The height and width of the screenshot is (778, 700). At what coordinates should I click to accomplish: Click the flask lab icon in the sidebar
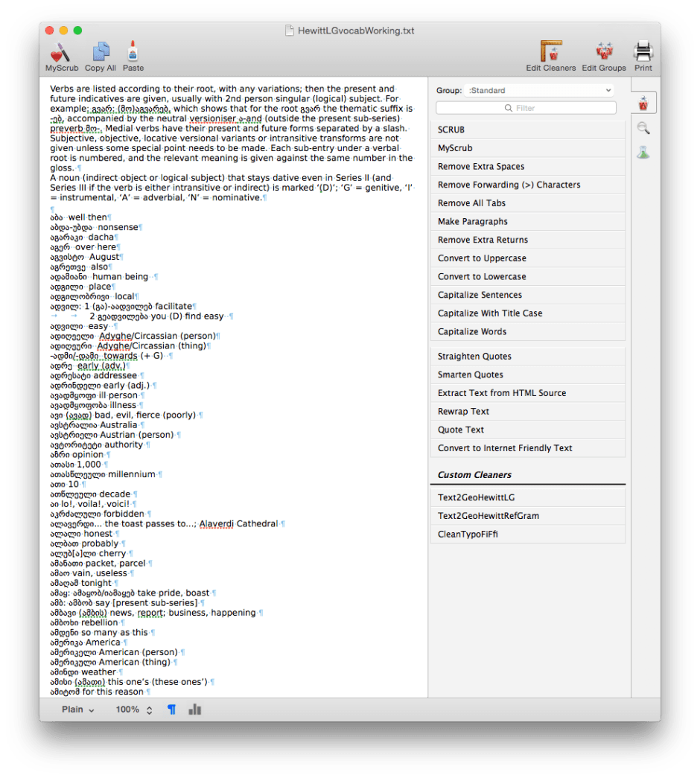coord(643,153)
